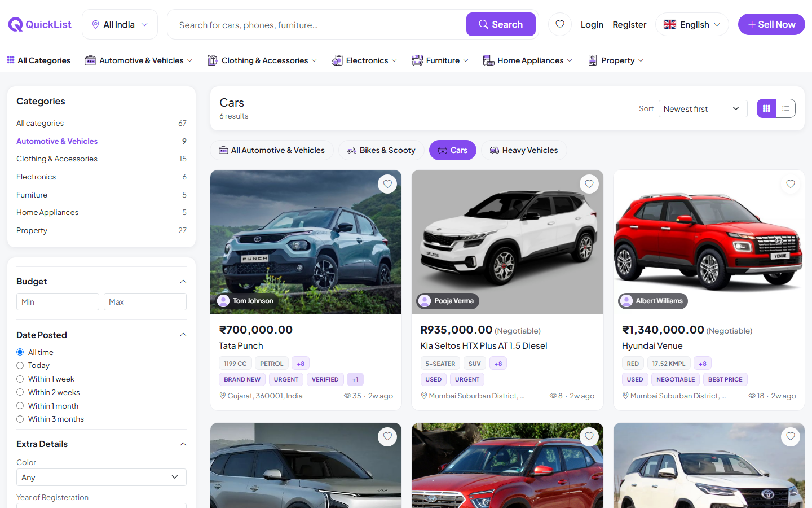Viewport: 812px width, 508px height.
Task: Click the location pin icon beside All India
Action: 95,24
